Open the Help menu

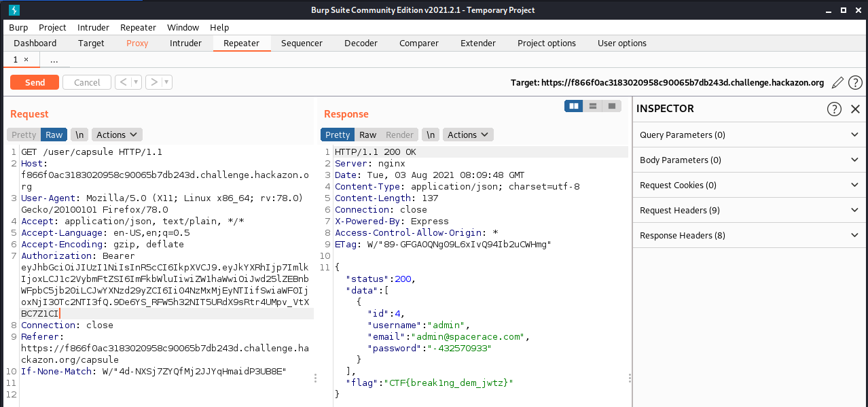click(x=219, y=27)
